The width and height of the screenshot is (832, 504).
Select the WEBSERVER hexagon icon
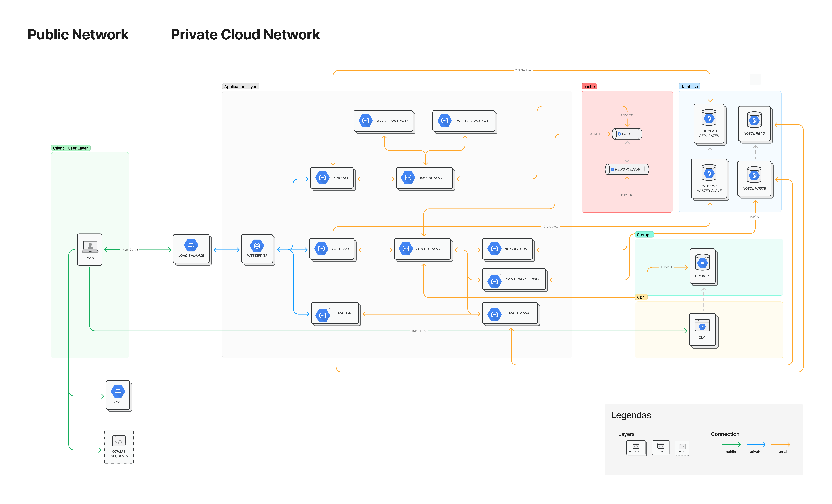(257, 245)
